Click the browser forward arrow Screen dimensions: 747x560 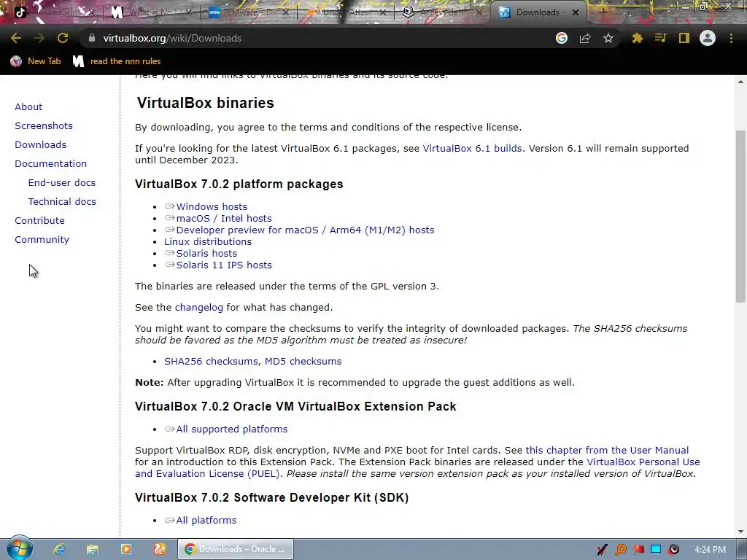point(39,38)
